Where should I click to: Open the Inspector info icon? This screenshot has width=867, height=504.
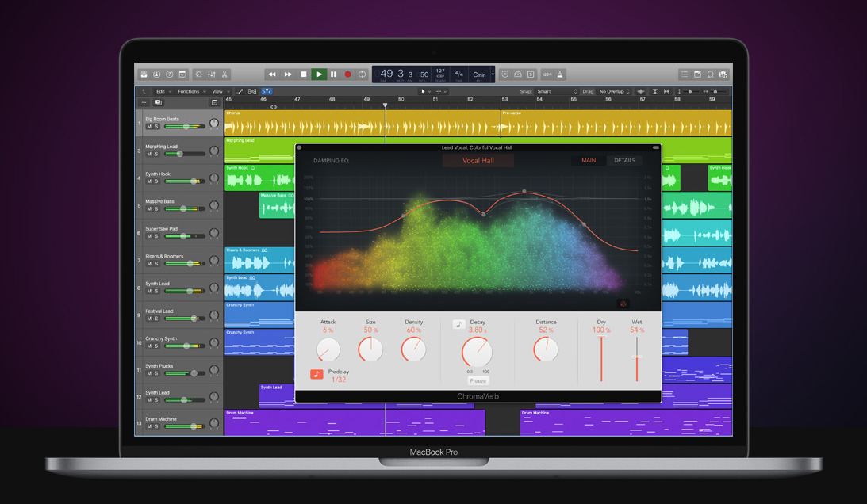[x=156, y=74]
